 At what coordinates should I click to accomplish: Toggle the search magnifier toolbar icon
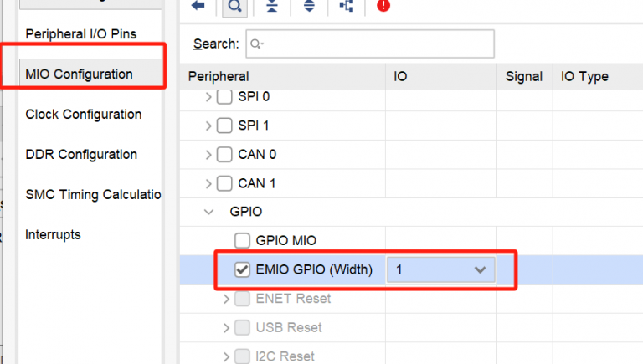[235, 6]
